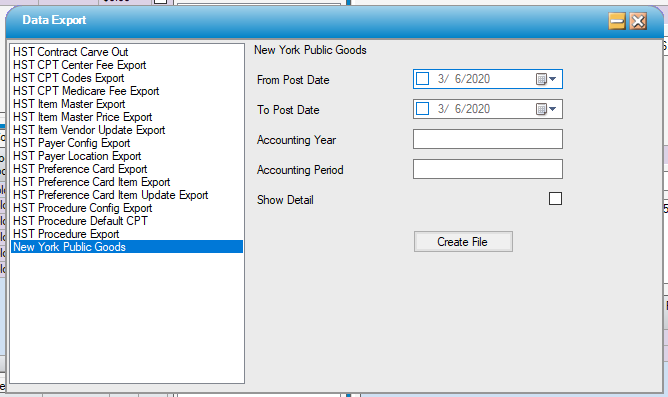Screen dimensions: 668x397
Task: Select HST Contract Carve Out
Action: tap(127, 52)
